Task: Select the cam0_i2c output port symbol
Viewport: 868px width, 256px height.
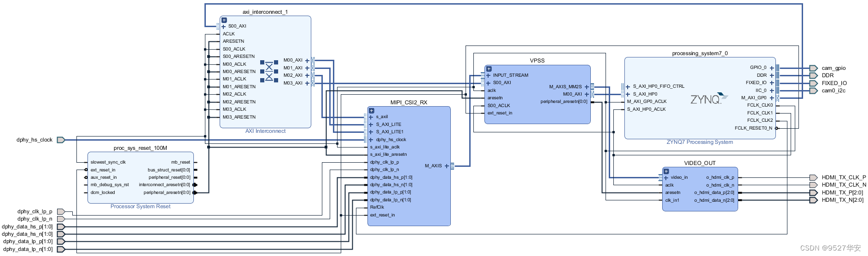Action: coord(814,91)
